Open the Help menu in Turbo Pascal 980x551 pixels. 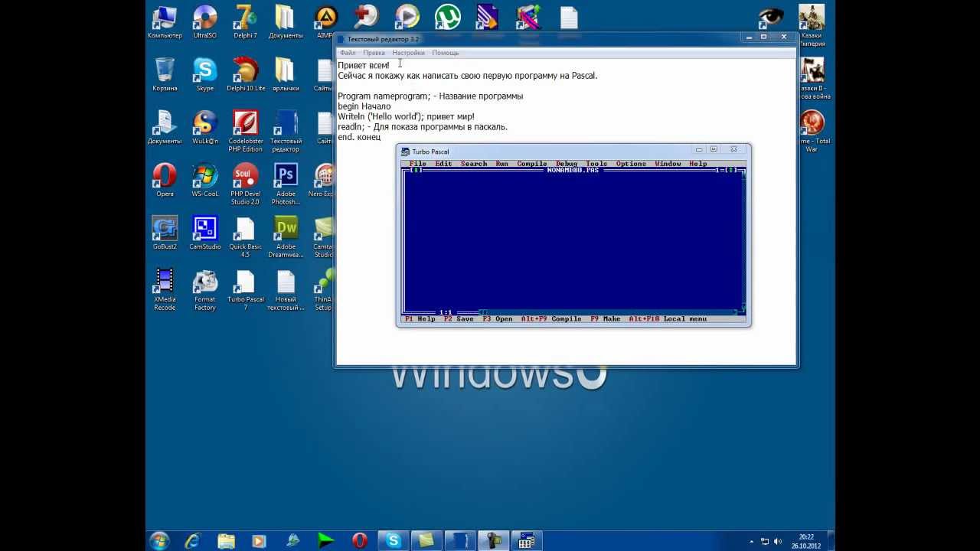(x=697, y=164)
